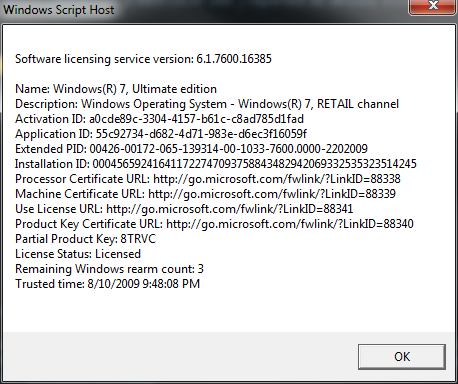Image resolution: width=458 pixels, height=384 pixels.
Task: Click the Activation ID line
Action: 160,119
